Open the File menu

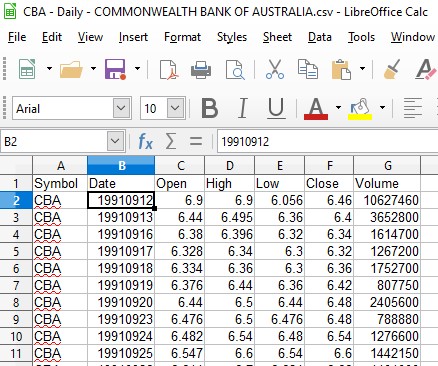17,37
